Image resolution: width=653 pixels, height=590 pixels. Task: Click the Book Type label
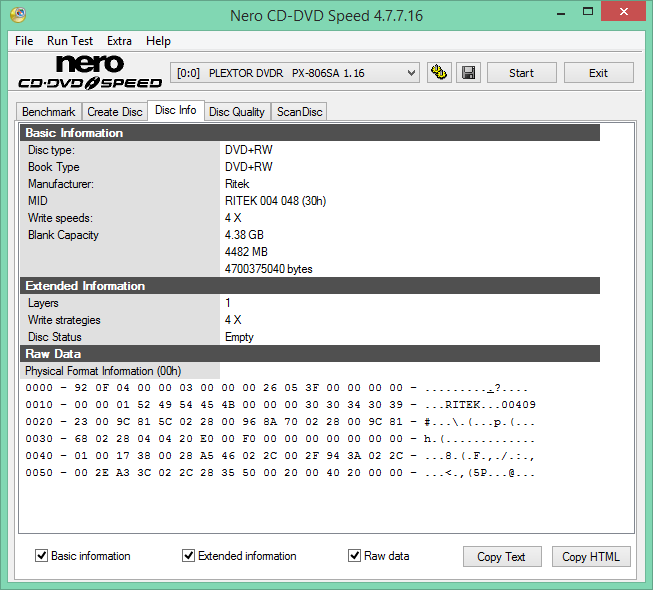54,167
